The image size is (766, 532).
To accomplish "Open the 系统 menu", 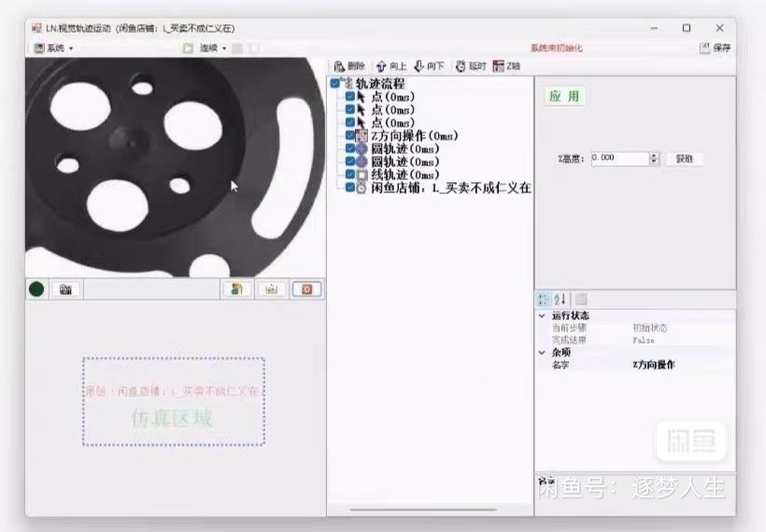I will point(53,48).
